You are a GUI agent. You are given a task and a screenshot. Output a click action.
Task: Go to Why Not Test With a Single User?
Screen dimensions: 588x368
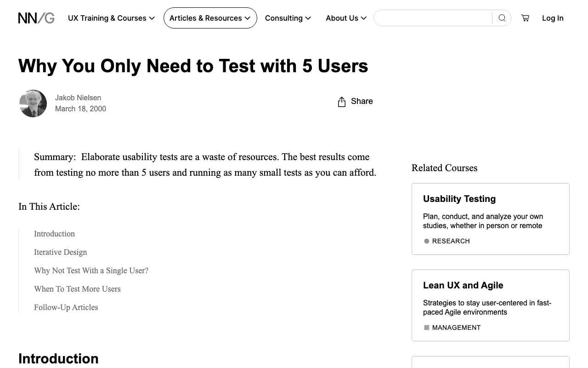[91, 270]
